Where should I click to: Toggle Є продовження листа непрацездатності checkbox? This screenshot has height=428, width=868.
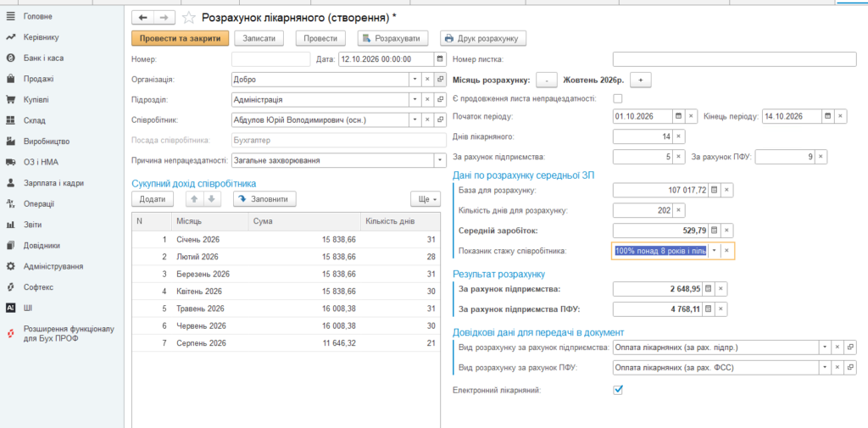[x=618, y=98]
